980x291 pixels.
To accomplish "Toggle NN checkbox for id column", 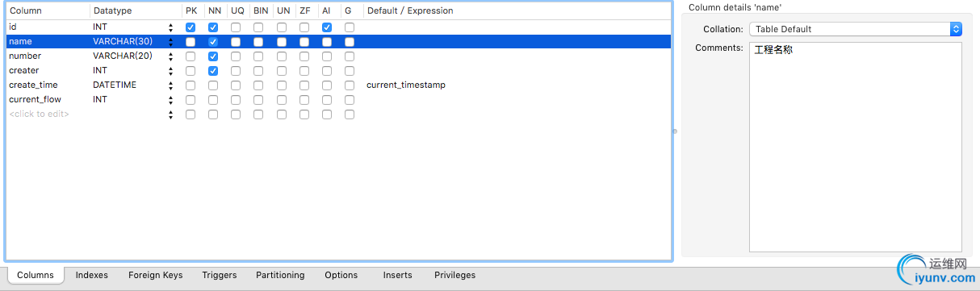I will click(213, 27).
